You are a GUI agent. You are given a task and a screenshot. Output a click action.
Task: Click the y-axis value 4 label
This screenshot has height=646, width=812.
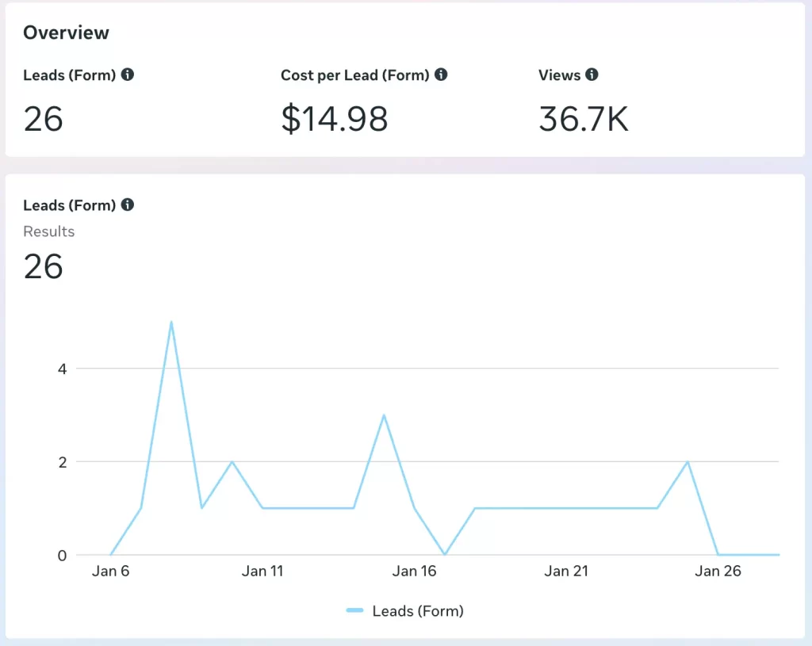coord(61,369)
